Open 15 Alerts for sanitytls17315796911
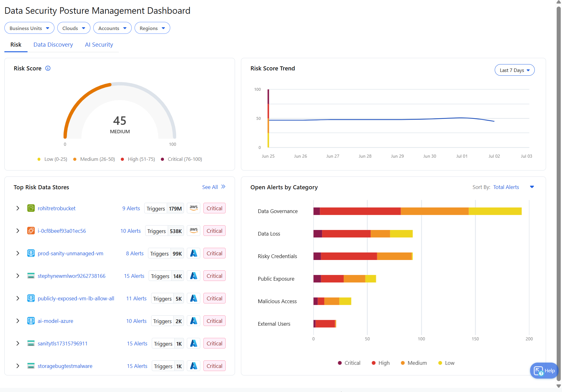Screen dimensions: 562x392 137,344
